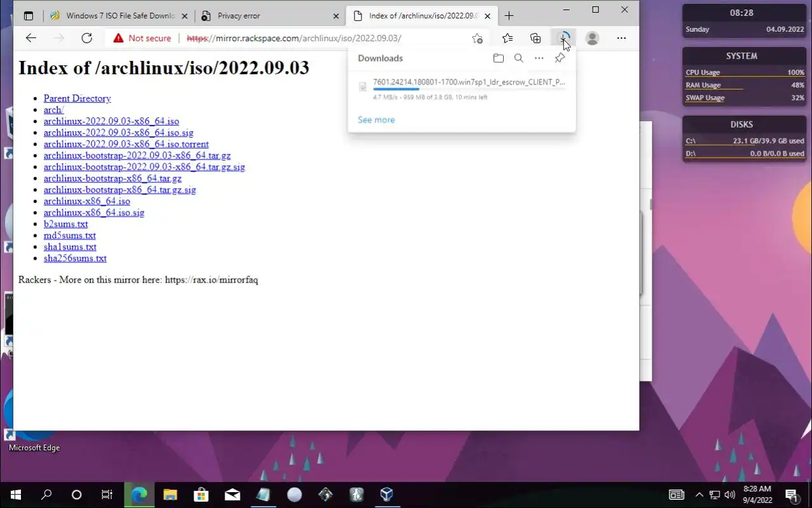Open Mail app from taskbar
This screenshot has width=812, height=508.
point(232,495)
